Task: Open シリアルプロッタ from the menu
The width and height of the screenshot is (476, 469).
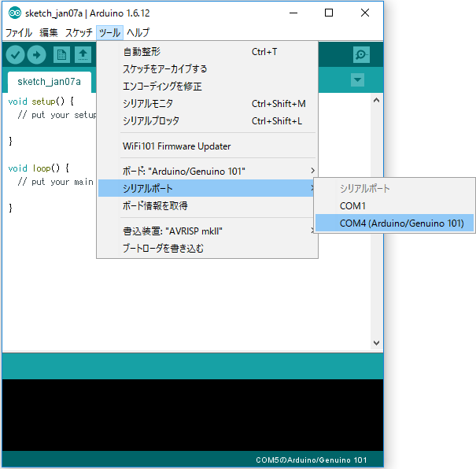Action: 208,121
